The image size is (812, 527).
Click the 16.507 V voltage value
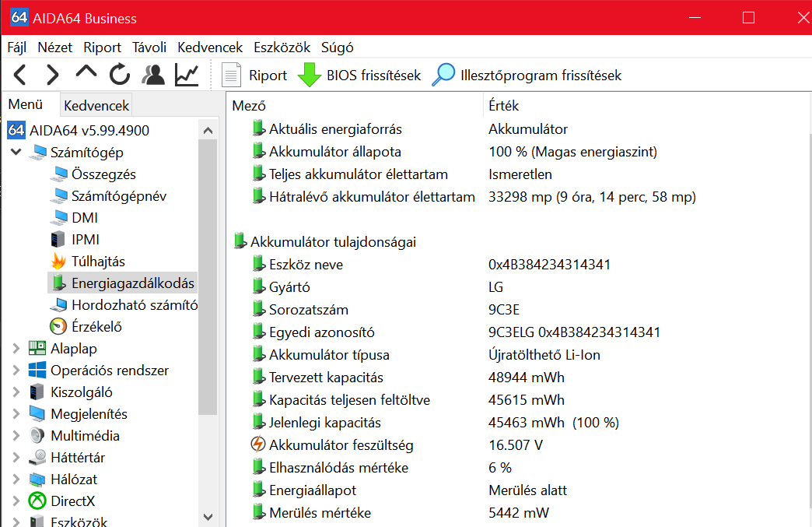pos(515,444)
